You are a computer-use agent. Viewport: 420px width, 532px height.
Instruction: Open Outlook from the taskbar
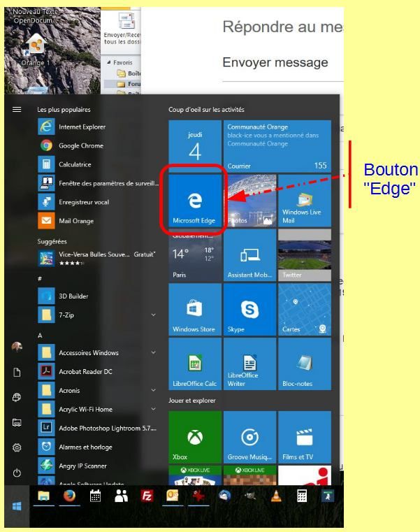pos(173,496)
